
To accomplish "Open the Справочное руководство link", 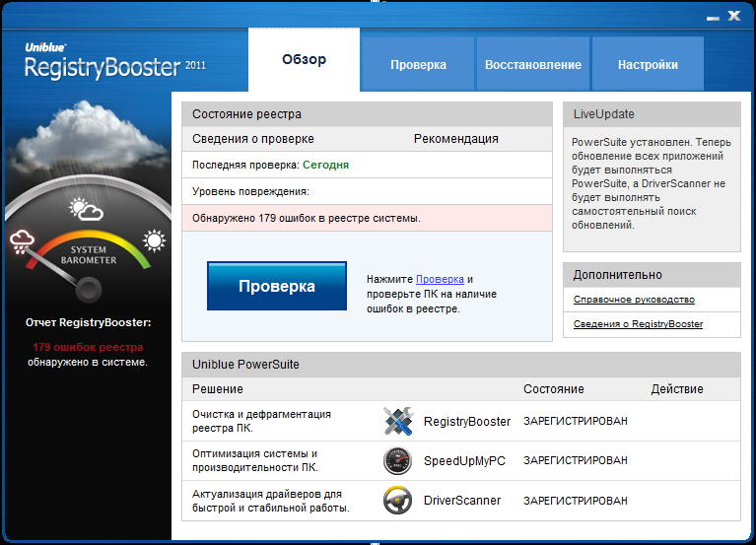I will [x=634, y=300].
